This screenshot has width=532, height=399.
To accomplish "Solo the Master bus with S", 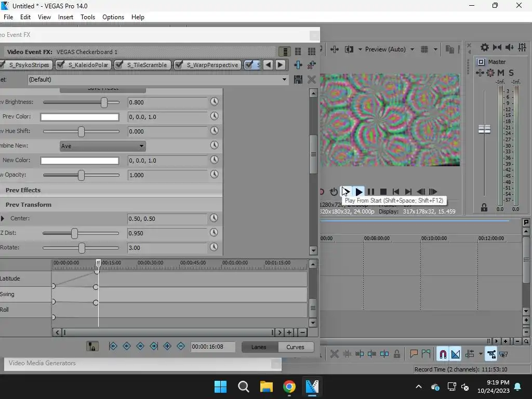I will point(511,73).
